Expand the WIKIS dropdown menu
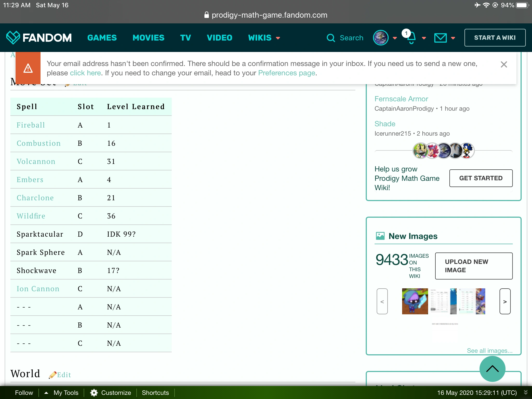The image size is (532, 399). click(264, 38)
